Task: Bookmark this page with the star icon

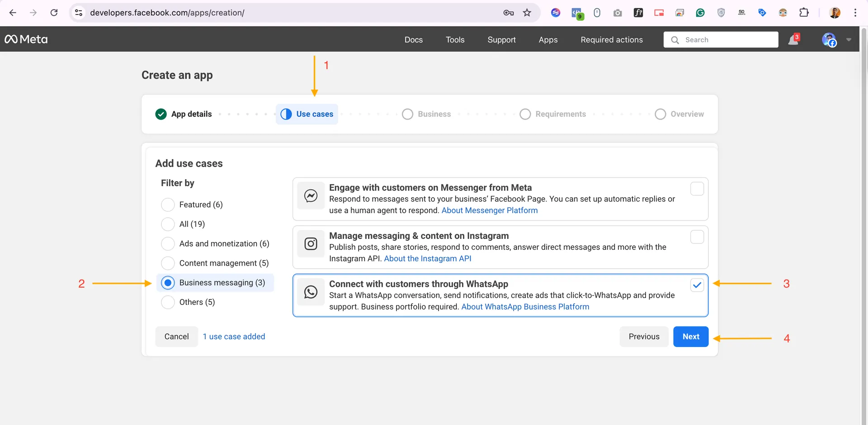Action: (x=527, y=13)
